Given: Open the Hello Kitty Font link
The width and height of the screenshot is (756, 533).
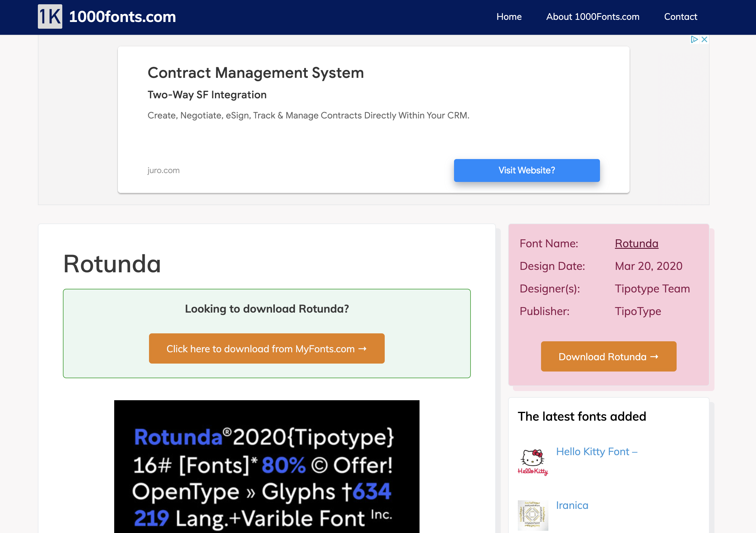Looking at the screenshot, I should (597, 452).
